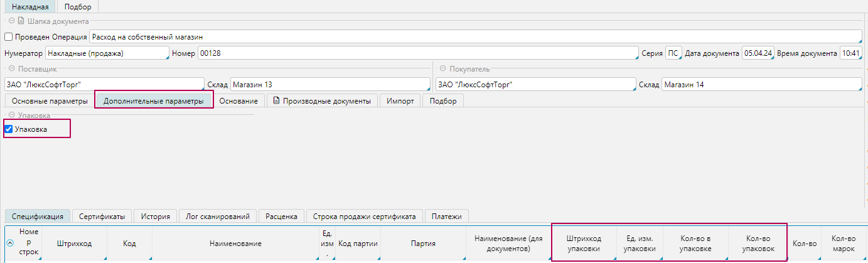
Task: Go to the Платежи tab
Action: pyautogui.click(x=446, y=217)
